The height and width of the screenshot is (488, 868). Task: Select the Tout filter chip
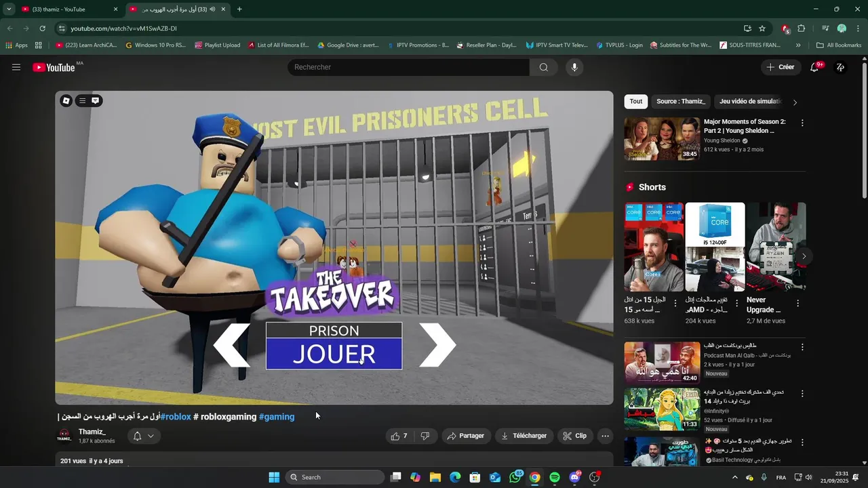(636, 102)
